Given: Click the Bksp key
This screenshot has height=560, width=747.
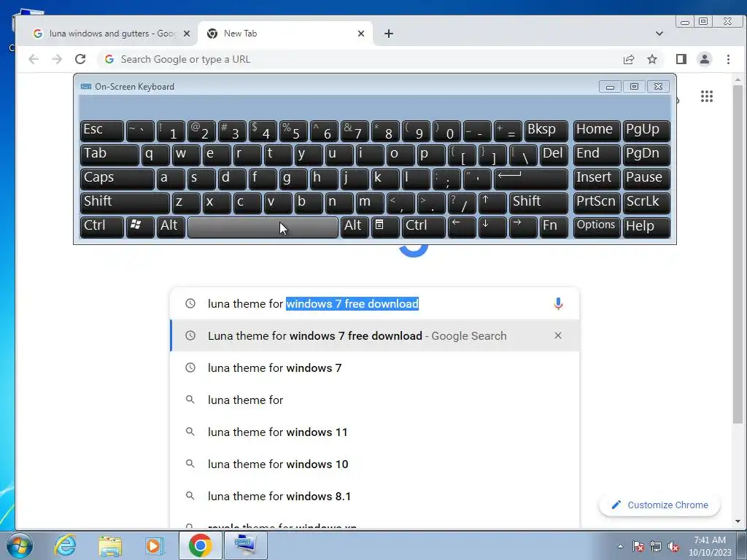Looking at the screenshot, I should [x=546, y=131].
